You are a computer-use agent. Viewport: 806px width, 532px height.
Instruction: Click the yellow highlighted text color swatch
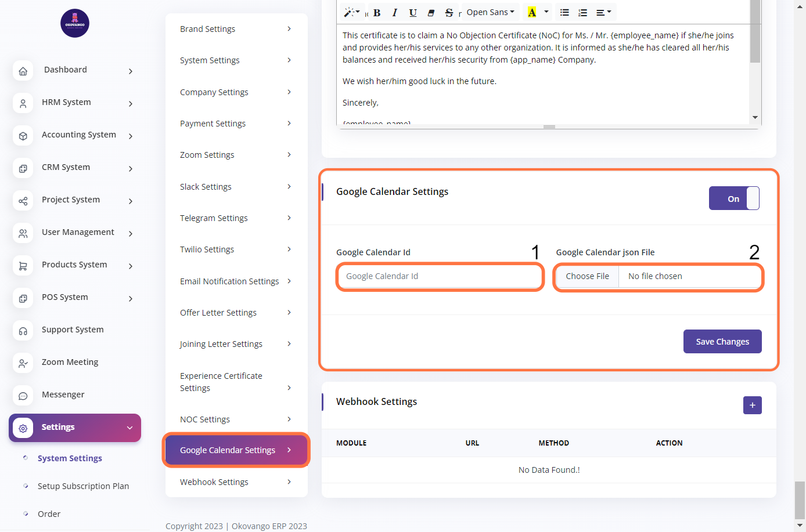[531, 12]
